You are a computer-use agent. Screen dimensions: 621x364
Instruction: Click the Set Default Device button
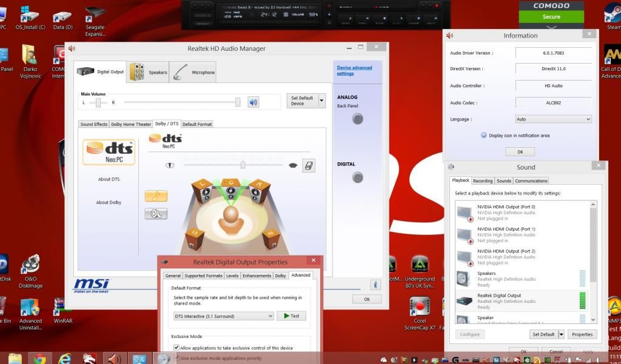(x=302, y=101)
